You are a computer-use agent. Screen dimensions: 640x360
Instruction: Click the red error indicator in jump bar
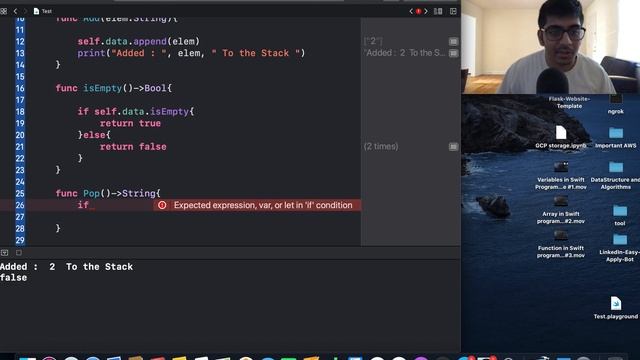click(x=418, y=11)
